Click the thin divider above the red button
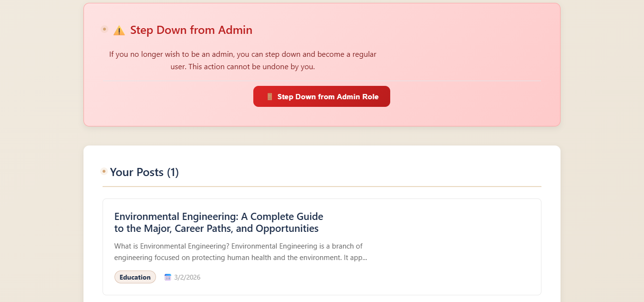 pyautogui.click(x=458, y=81)
